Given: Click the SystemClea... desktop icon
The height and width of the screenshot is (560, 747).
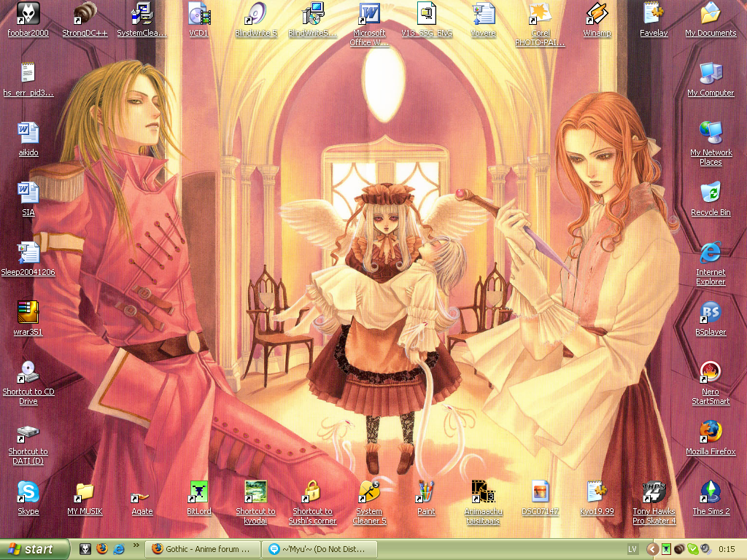Looking at the screenshot, I should pos(142,19).
